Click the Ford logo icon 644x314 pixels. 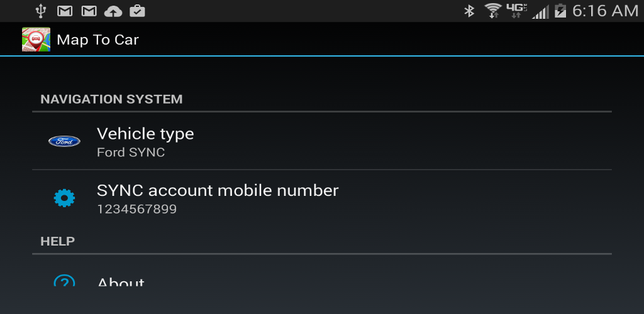(65, 141)
